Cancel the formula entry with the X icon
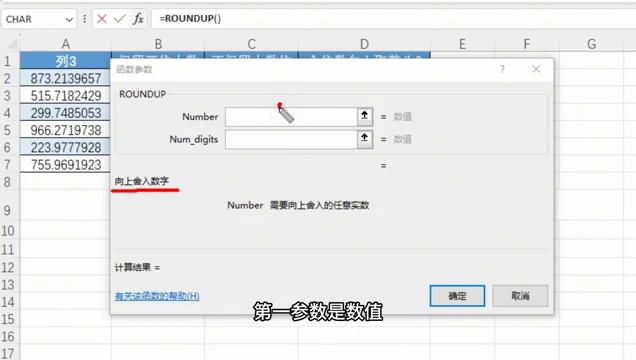 (102, 19)
